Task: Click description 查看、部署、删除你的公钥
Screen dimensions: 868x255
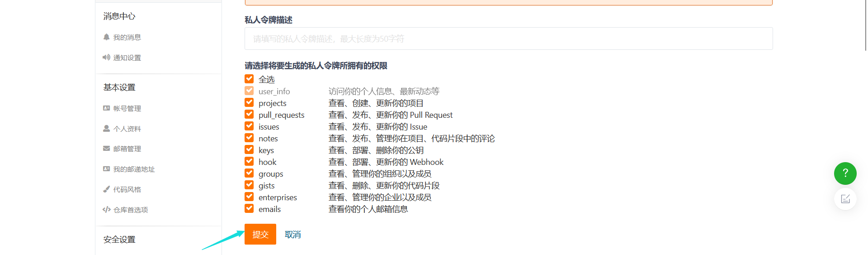Action: coord(376,150)
